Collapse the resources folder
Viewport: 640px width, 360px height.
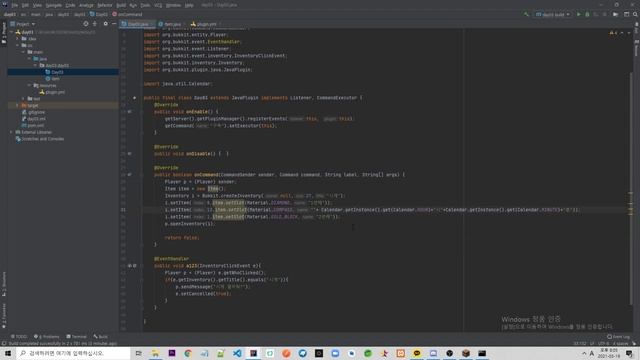click(29, 85)
